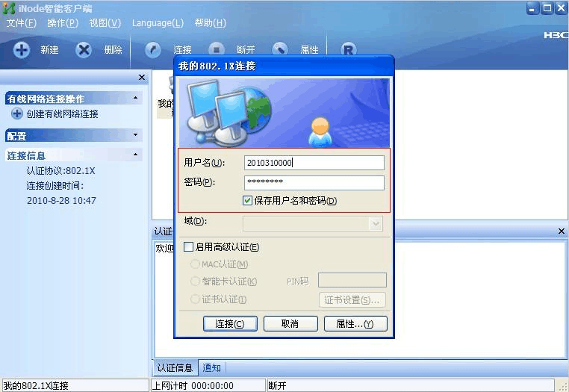Click 断开 status in status bar
569x392 pixels.
[x=277, y=385]
